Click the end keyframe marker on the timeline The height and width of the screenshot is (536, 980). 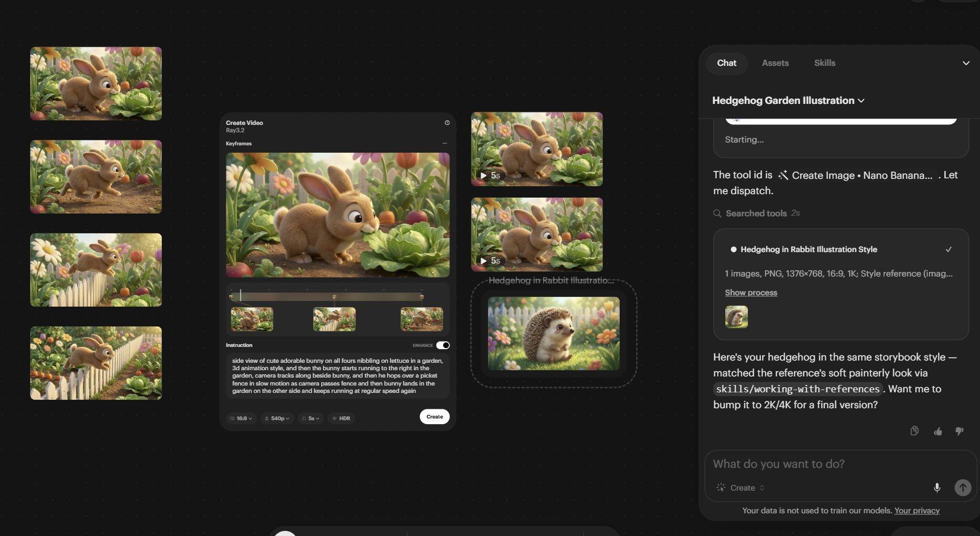click(x=422, y=296)
